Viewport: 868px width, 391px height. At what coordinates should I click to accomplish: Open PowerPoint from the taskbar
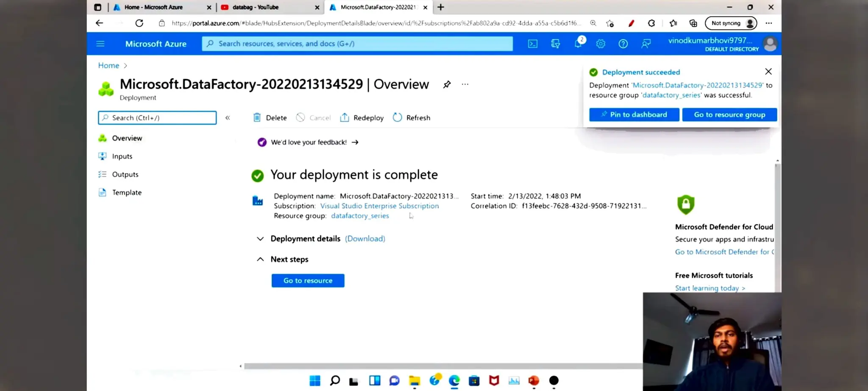[534, 381]
